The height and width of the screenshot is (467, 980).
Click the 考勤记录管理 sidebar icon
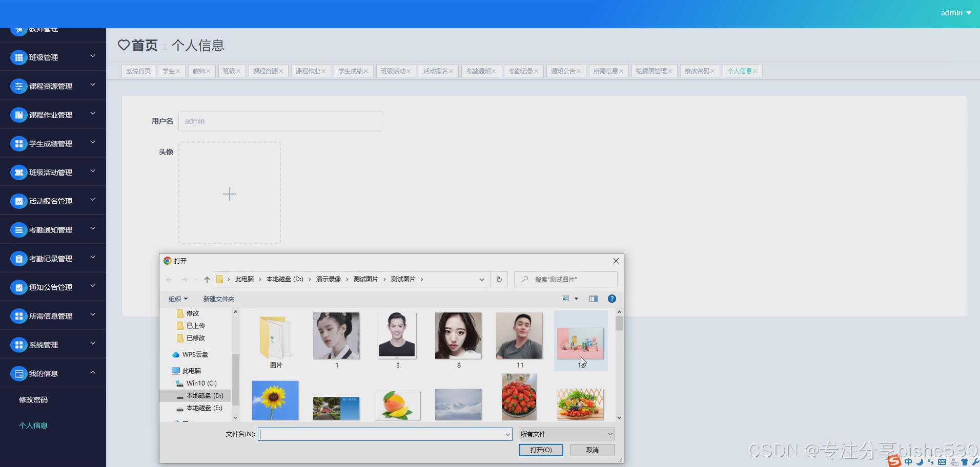pyautogui.click(x=19, y=259)
